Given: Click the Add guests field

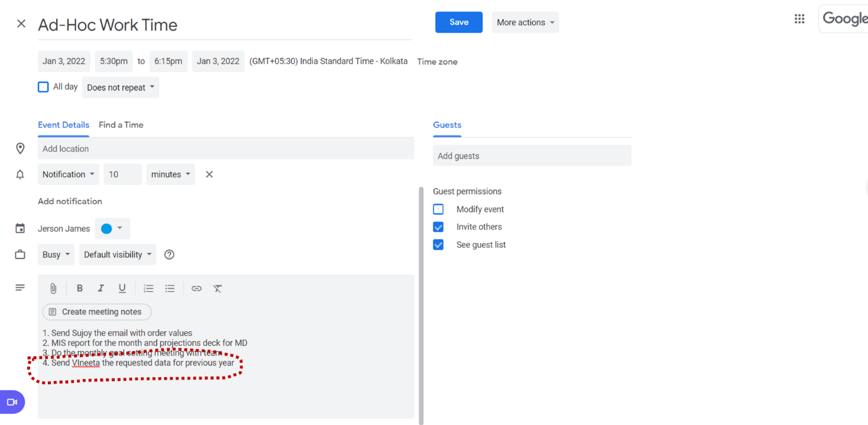Looking at the screenshot, I should coord(531,156).
